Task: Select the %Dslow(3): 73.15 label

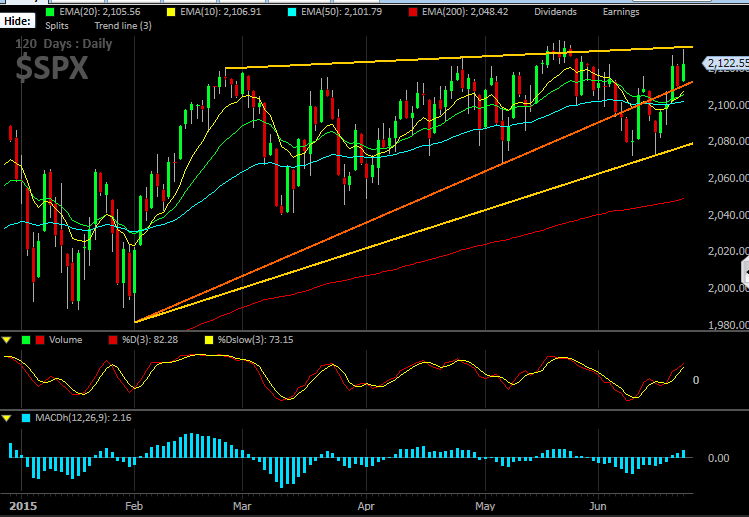Action: click(256, 340)
